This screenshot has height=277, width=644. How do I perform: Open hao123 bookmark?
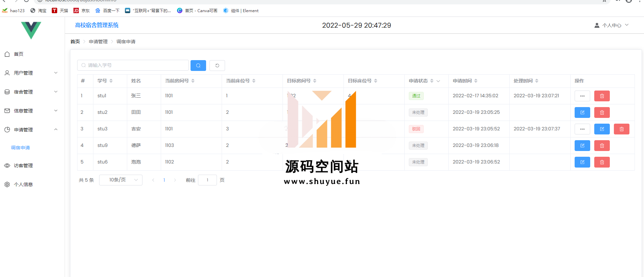tap(14, 10)
